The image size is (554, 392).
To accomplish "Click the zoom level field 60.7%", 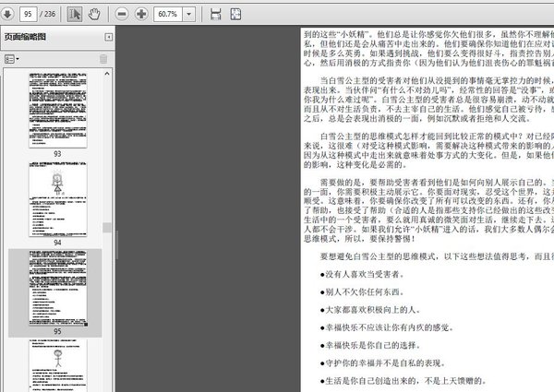I will (x=168, y=14).
